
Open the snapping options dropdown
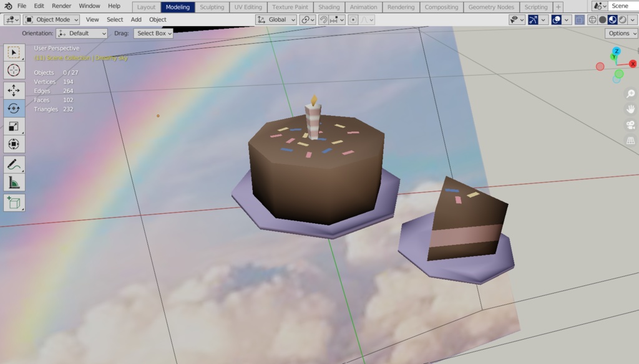[337, 19]
